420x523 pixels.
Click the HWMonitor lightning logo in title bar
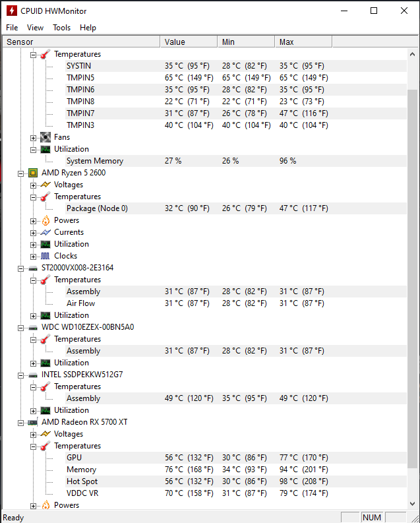coord(12,11)
